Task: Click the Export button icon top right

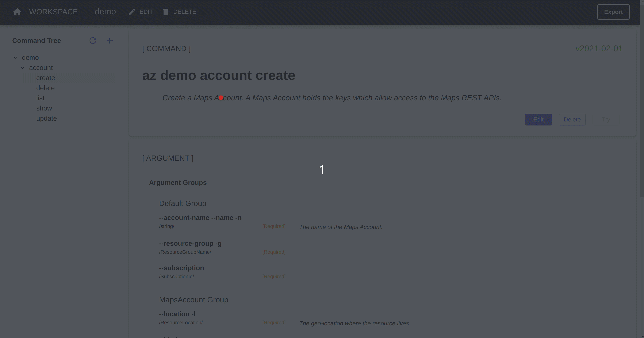Action: click(x=613, y=11)
